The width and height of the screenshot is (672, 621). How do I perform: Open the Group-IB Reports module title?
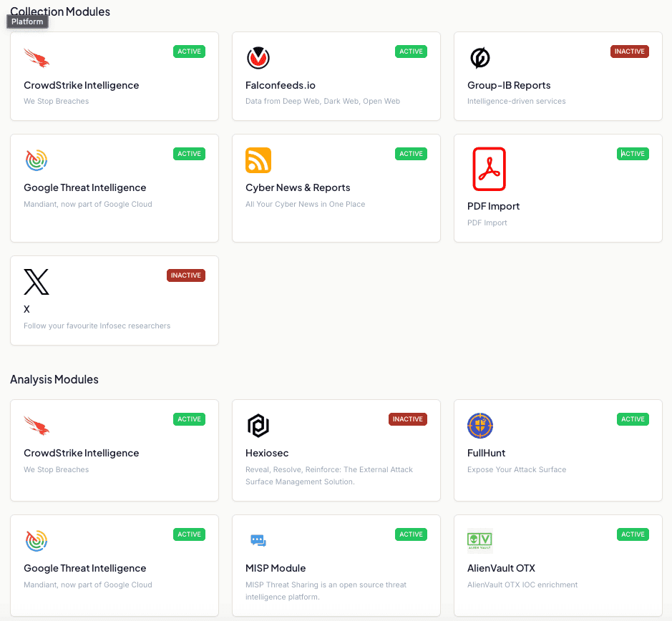509,85
